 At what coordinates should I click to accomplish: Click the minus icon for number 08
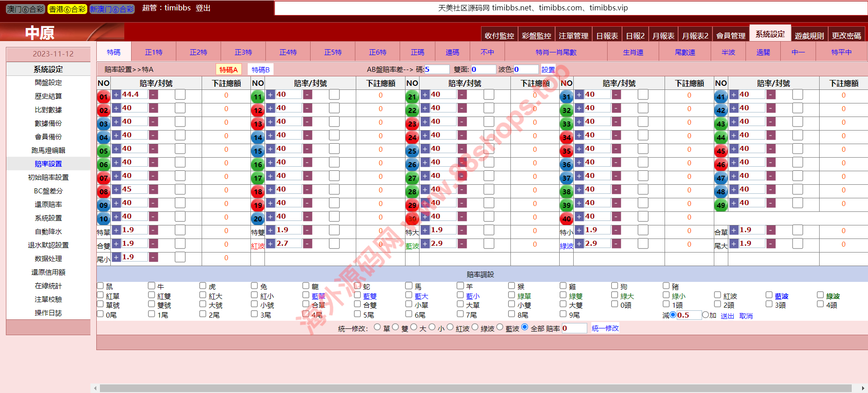point(154,190)
